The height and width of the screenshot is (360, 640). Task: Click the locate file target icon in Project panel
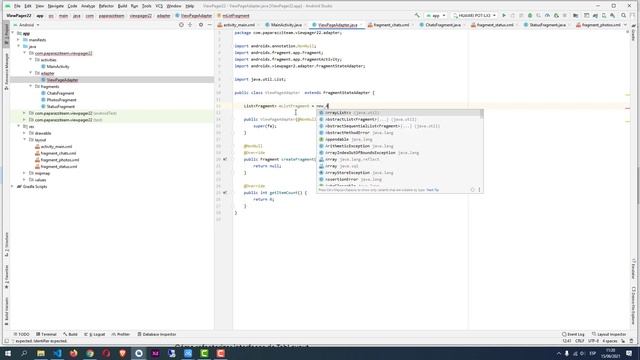click(x=181, y=25)
